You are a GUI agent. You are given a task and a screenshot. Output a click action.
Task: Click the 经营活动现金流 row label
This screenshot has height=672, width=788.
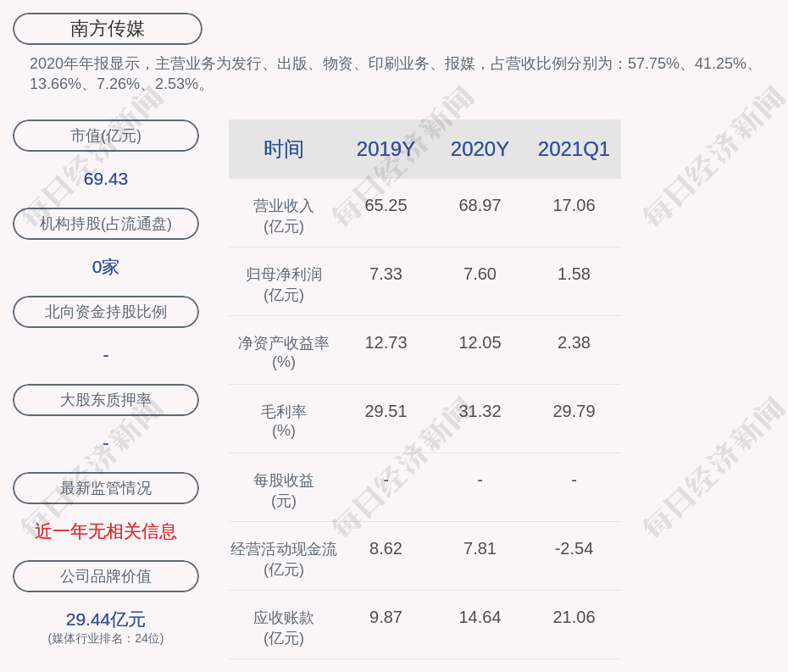click(x=283, y=558)
